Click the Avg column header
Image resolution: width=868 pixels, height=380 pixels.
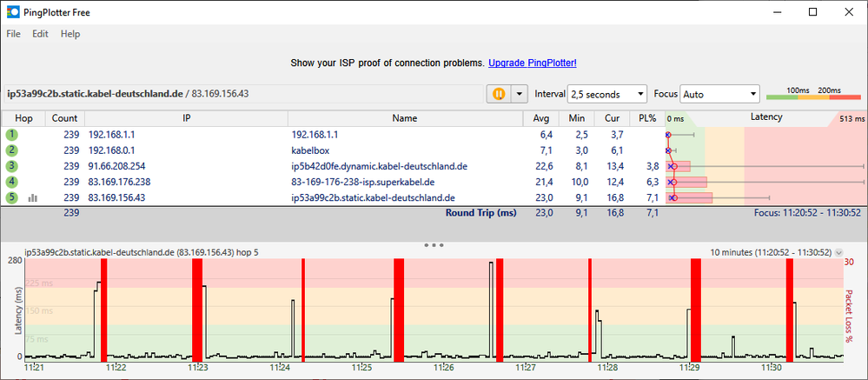pos(540,118)
